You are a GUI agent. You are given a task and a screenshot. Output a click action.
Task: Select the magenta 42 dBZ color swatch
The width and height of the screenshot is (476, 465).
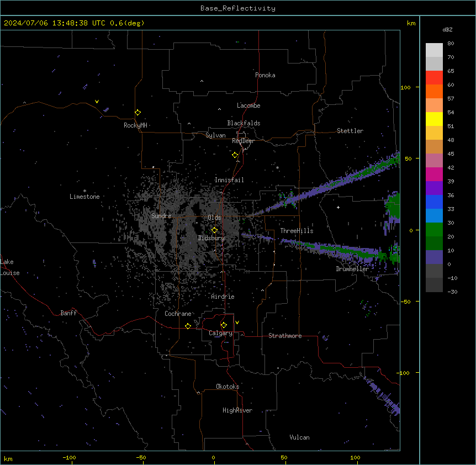tap(434, 174)
